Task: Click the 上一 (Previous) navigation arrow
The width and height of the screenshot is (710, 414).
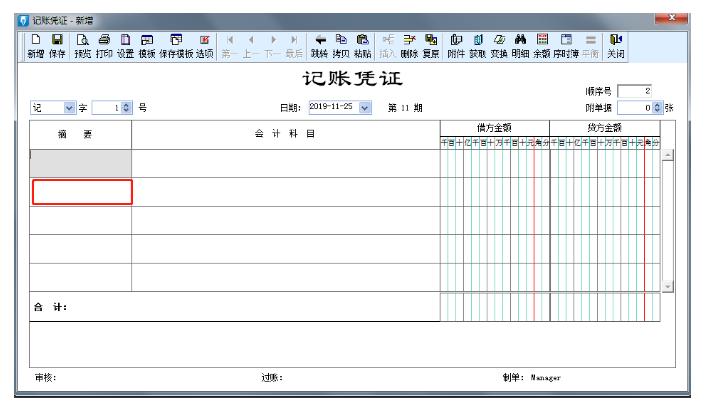Action: [x=251, y=46]
